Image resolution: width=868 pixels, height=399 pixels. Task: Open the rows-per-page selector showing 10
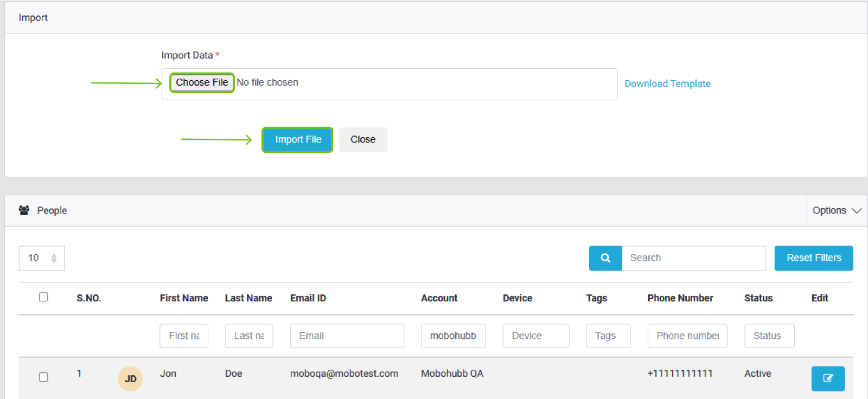pyautogui.click(x=42, y=258)
